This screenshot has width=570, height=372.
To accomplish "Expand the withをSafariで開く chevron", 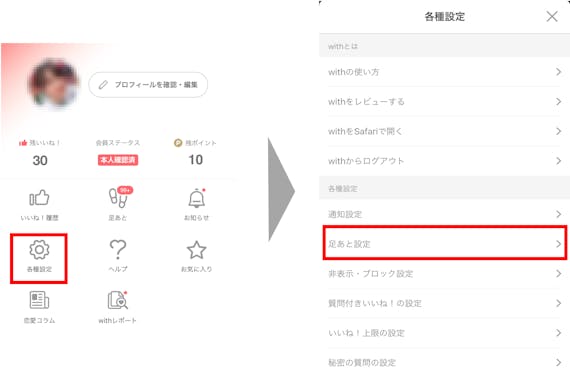I will [x=559, y=131].
